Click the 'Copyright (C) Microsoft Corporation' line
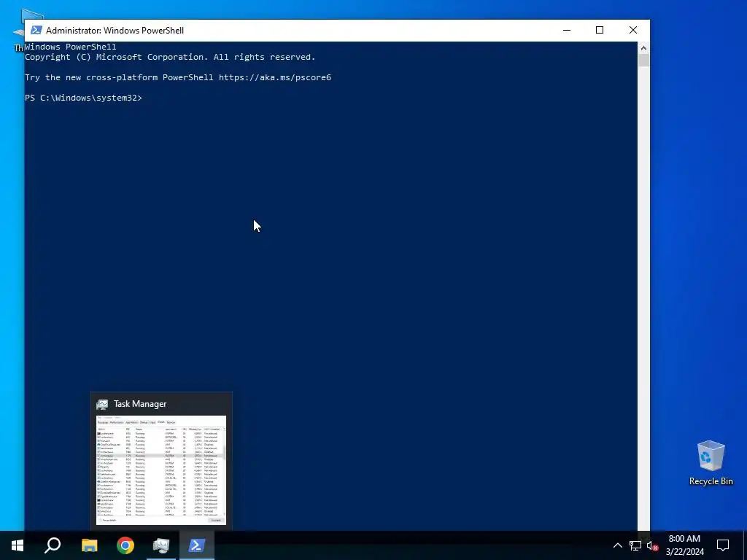Viewport: 747px width, 560px height. coord(170,57)
